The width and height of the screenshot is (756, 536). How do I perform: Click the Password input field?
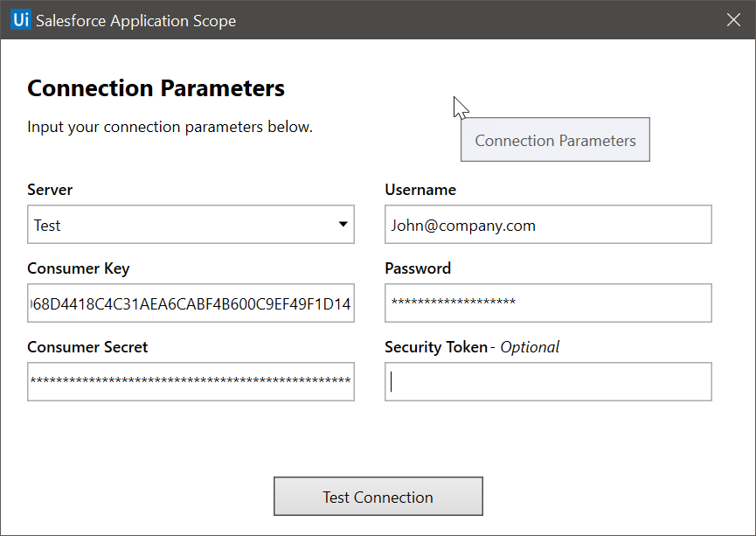(x=548, y=303)
